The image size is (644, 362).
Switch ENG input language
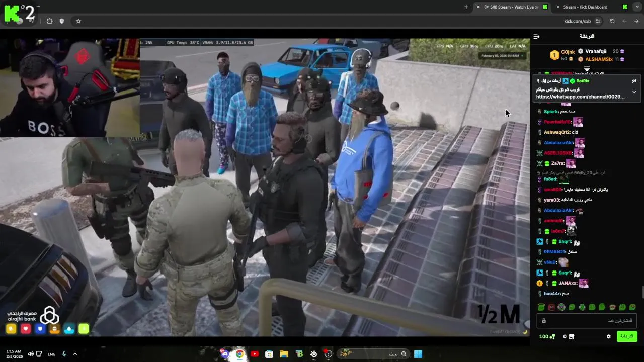51,354
